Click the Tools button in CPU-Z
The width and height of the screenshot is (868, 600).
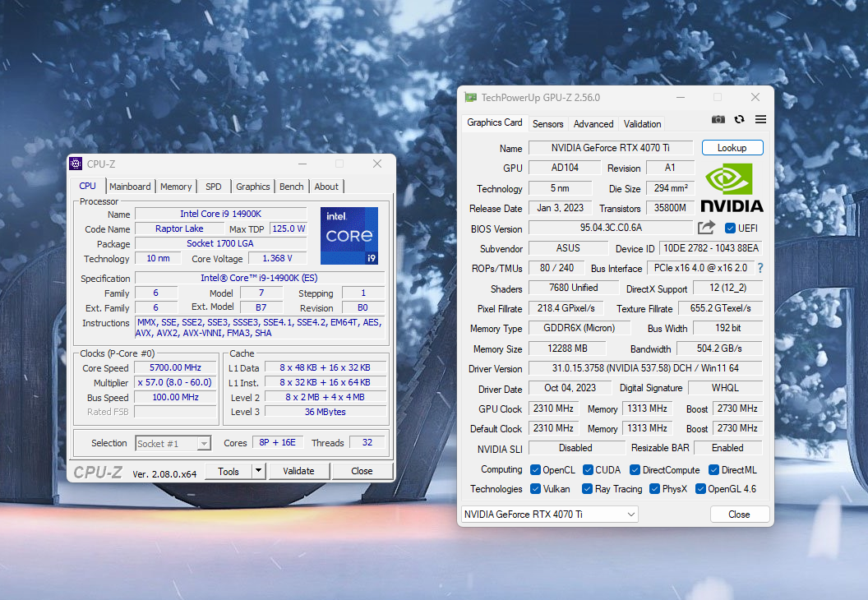click(229, 471)
